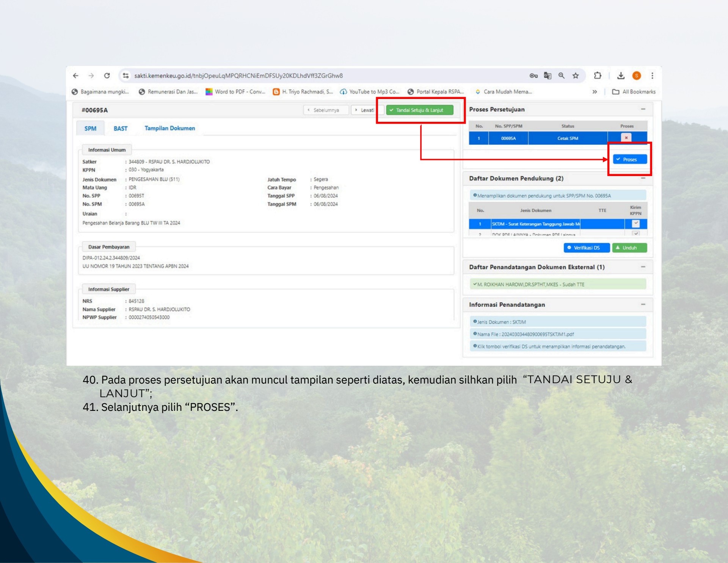Image resolution: width=728 pixels, height=563 pixels.
Task: Open the Chrome extensions puzzle icon
Action: [x=598, y=75]
